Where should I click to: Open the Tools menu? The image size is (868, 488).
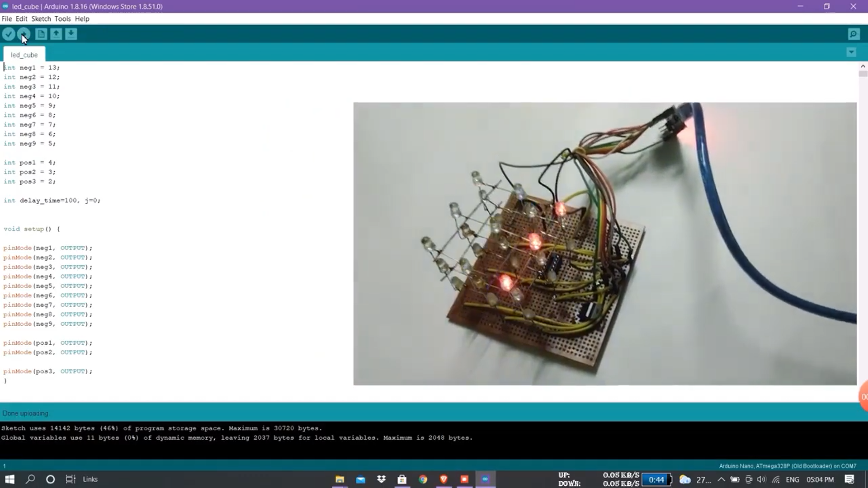62,19
